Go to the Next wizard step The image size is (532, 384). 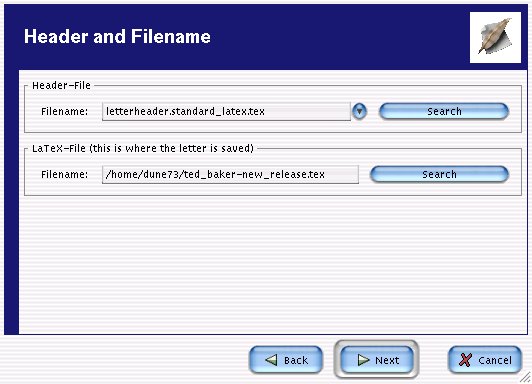(377, 360)
